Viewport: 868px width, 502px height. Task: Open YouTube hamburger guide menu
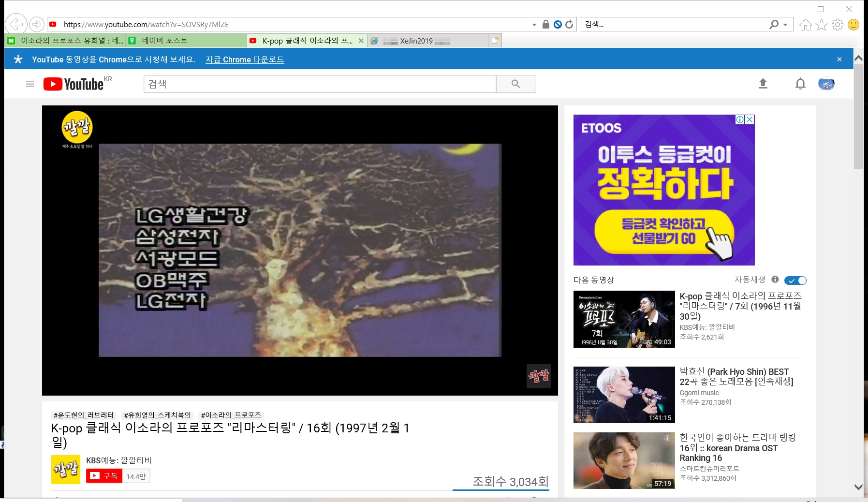point(30,84)
